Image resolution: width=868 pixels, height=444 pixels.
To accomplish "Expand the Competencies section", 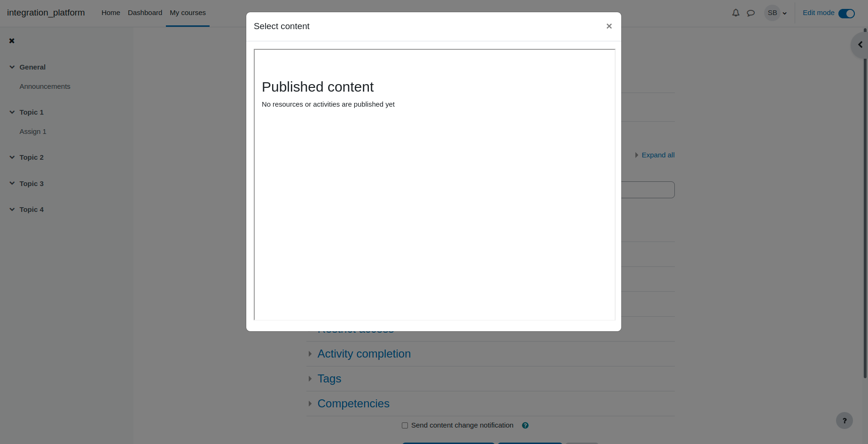I will 353,404.
